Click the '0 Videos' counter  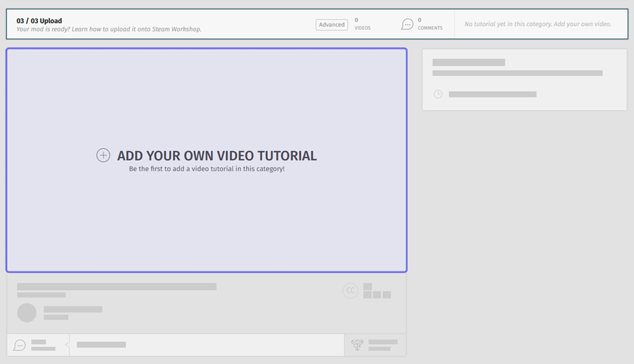coord(362,24)
